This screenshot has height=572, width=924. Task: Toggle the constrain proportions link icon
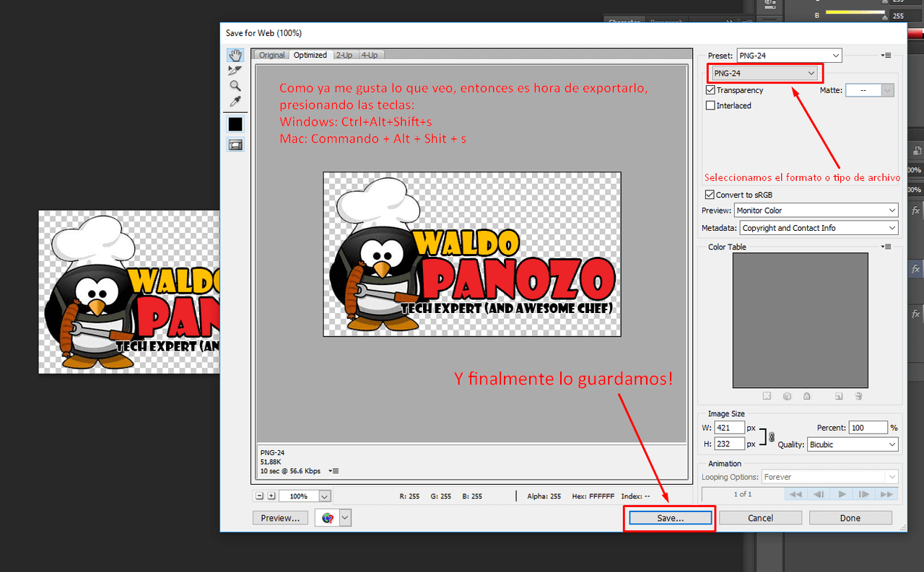(x=771, y=436)
